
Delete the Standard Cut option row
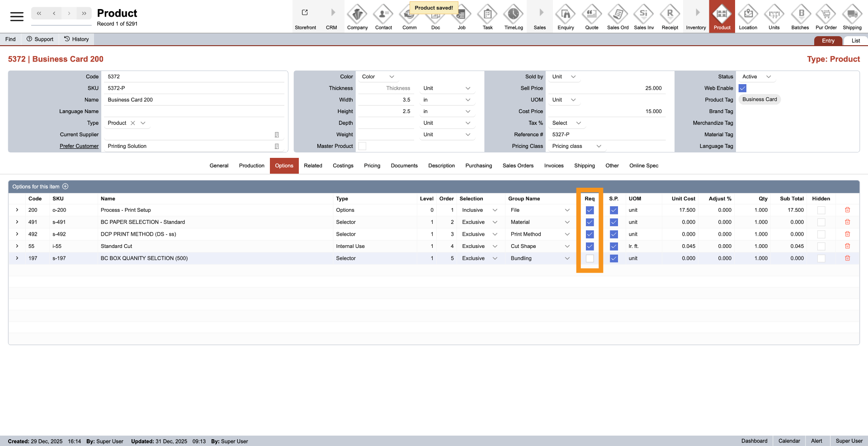click(848, 246)
